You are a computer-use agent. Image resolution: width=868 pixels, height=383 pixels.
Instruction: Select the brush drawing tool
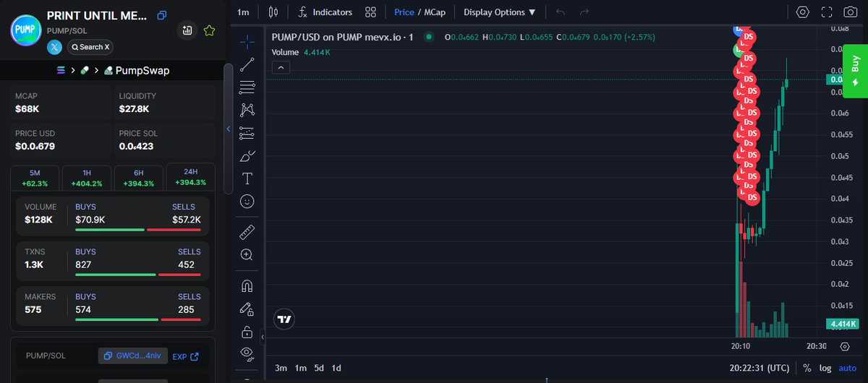[247, 156]
